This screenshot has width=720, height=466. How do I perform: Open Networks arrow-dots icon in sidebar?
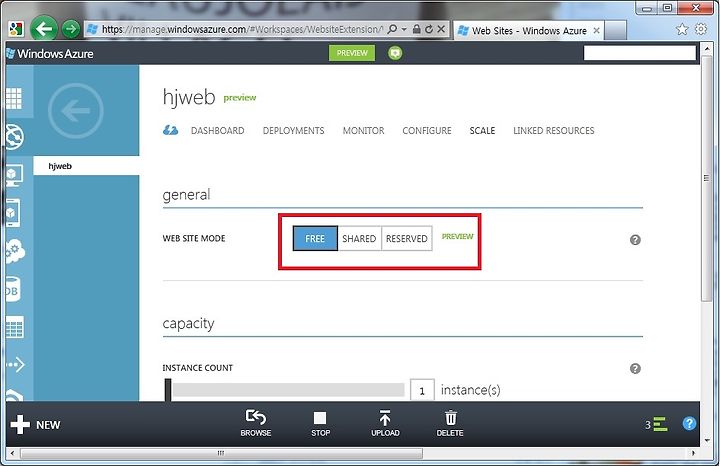[x=15, y=365]
